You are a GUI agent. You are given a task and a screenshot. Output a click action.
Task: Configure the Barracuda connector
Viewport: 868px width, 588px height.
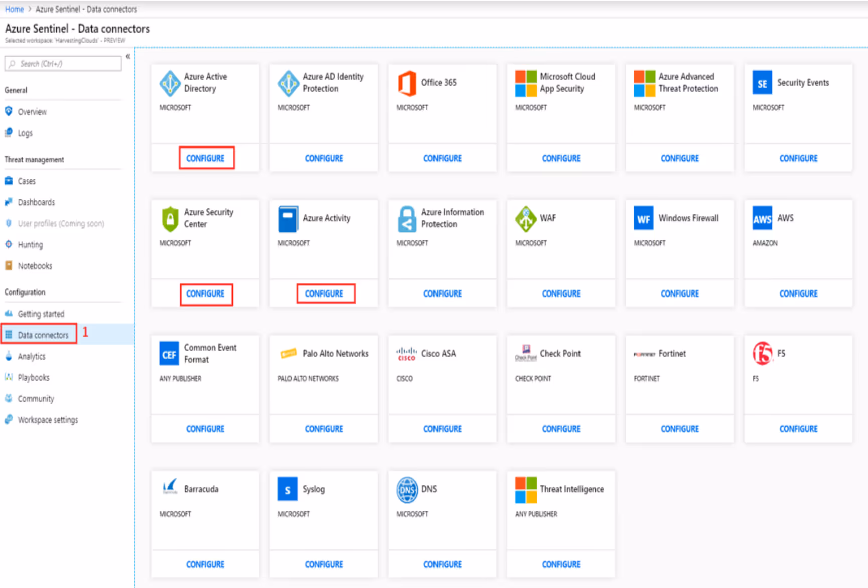pyautogui.click(x=205, y=564)
